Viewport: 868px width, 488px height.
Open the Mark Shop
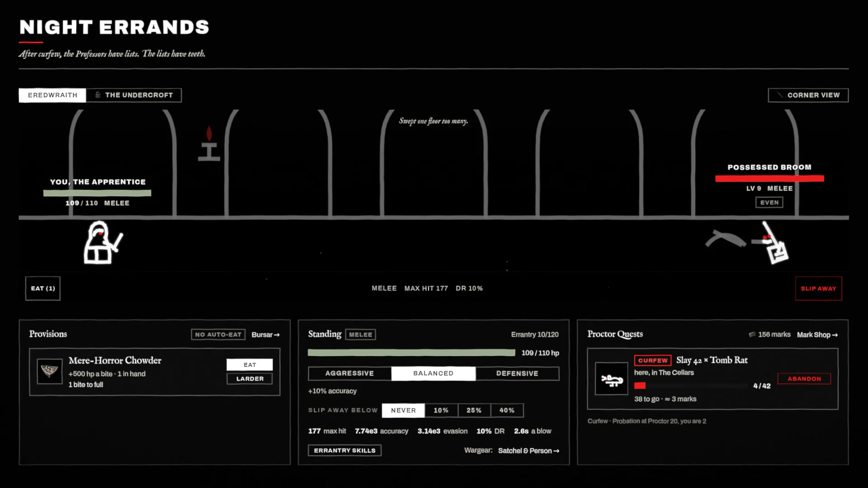coord(817,335)
